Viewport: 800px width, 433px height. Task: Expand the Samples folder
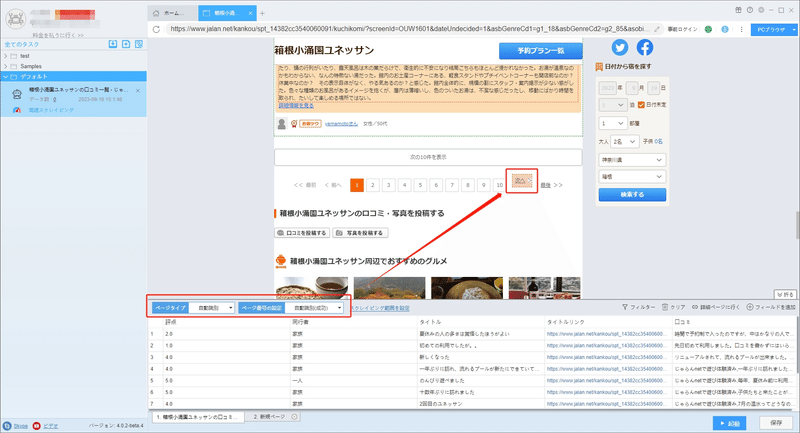point(6,66)
